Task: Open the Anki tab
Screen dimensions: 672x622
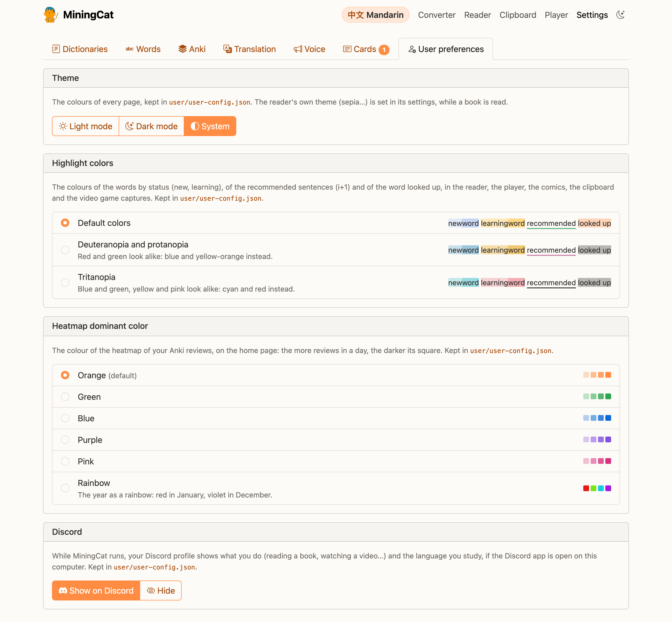Action: 192,49
